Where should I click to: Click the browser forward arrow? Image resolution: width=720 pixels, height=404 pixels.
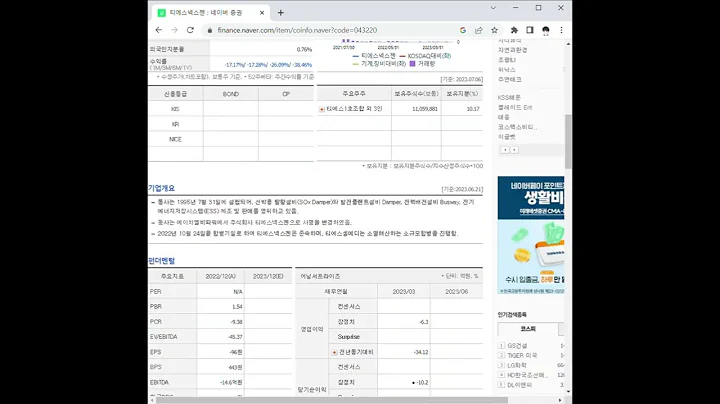174,30
